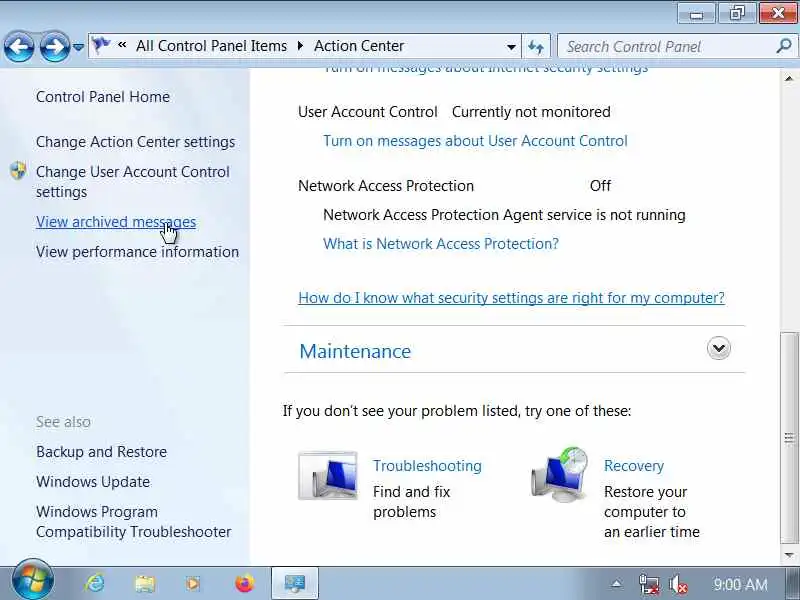Go back with the Back arrow button
Viewport: 800px width, 600px height.
point(19,47)
